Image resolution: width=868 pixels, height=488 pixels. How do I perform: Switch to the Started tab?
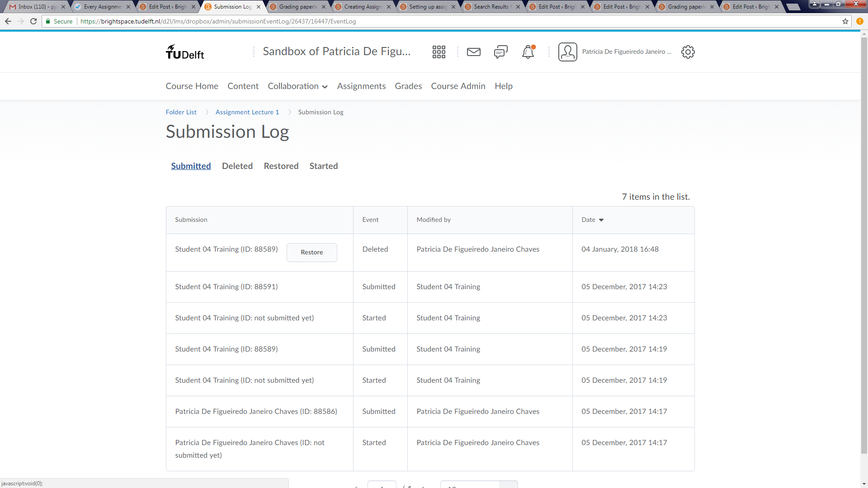[x=323, y=166]
